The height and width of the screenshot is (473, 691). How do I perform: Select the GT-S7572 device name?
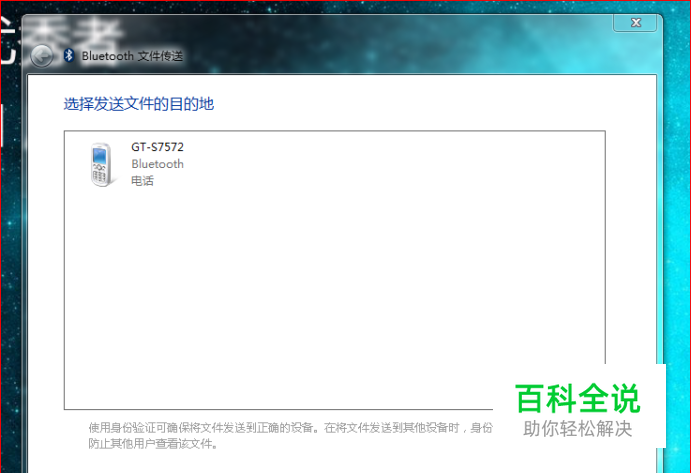tap(157, 147)
